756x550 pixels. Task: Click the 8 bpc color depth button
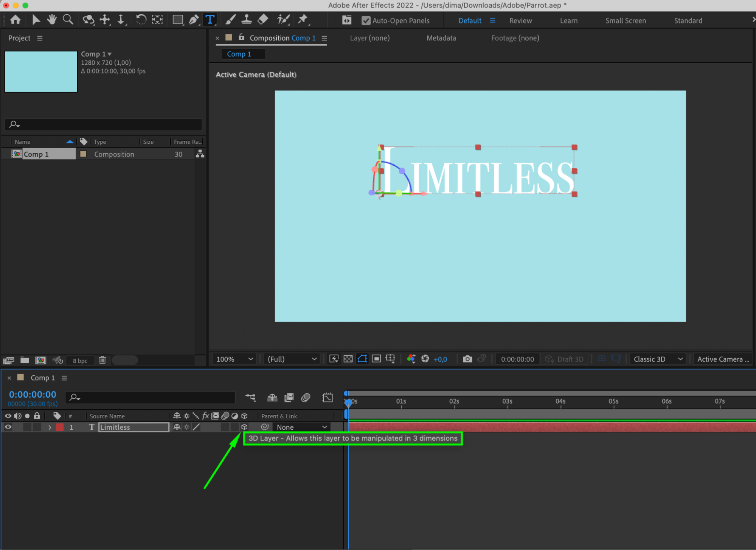coord(80,360)
